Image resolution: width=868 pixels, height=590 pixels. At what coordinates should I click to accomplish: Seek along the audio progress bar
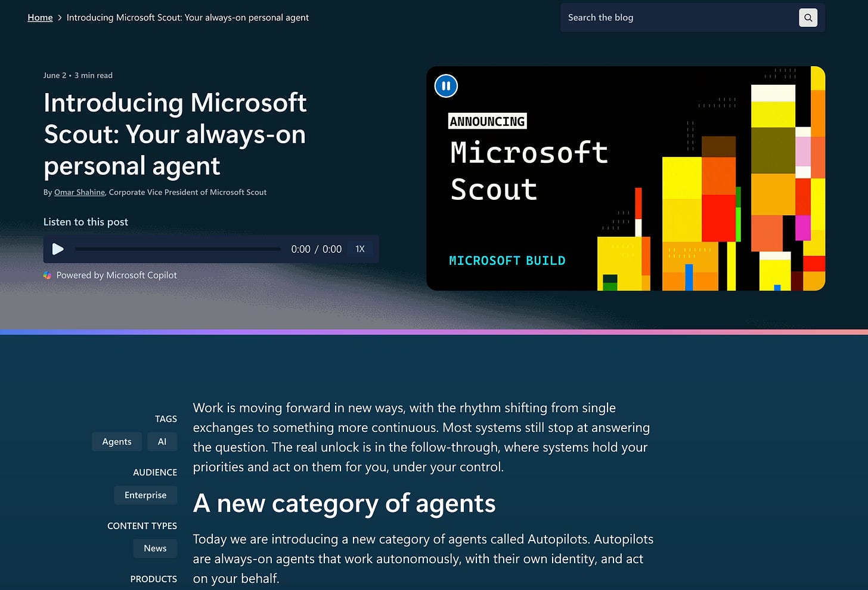tap(178, 249)
